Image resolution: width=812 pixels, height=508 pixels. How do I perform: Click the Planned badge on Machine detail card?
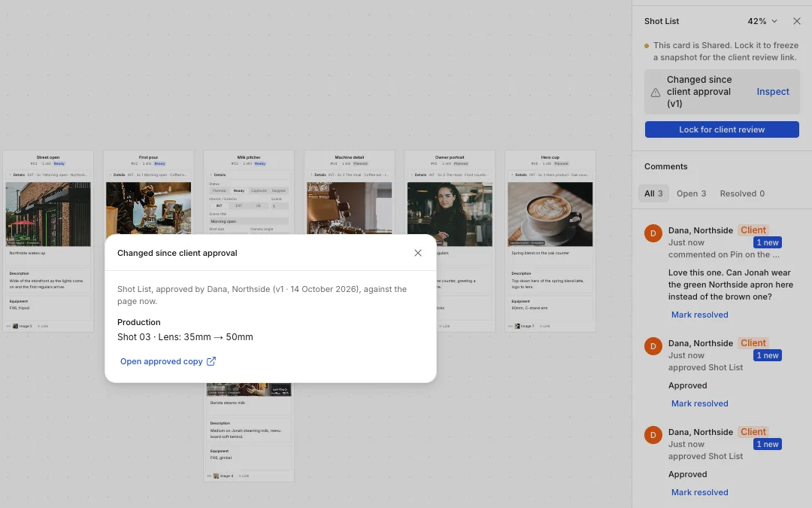(x=361, y=164)
